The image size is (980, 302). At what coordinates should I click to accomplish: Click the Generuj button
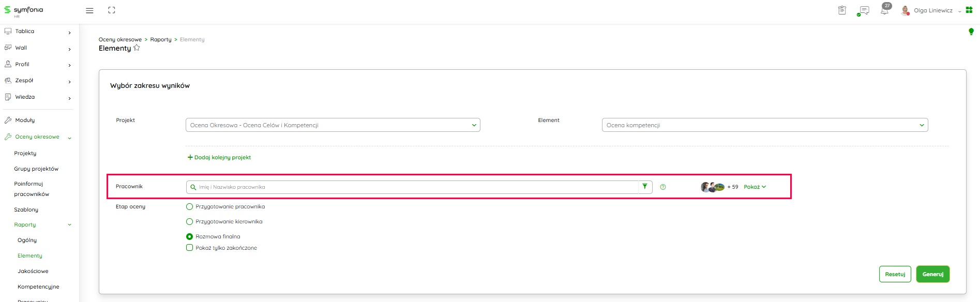(x=932, y=274)
